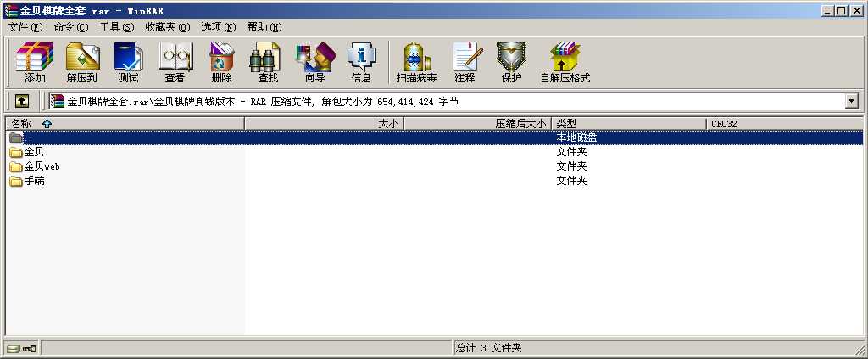Click the parent folder ".." icon
This screenshot has width=868, height=359.
tap(15, 137)
